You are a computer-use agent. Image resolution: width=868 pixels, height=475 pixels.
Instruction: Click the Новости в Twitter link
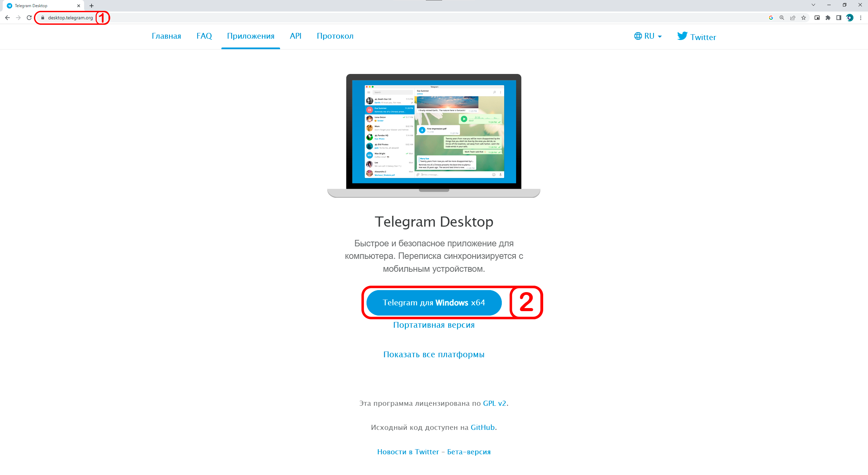(x=408, y=452)
